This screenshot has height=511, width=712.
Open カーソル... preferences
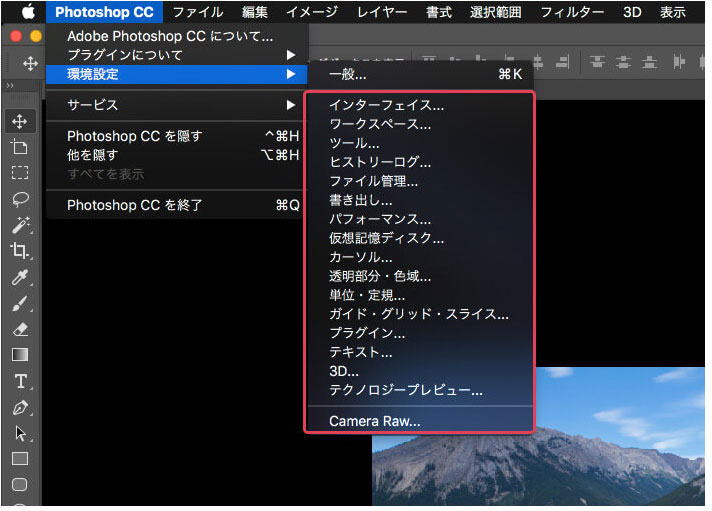click(x=420, y=257)
